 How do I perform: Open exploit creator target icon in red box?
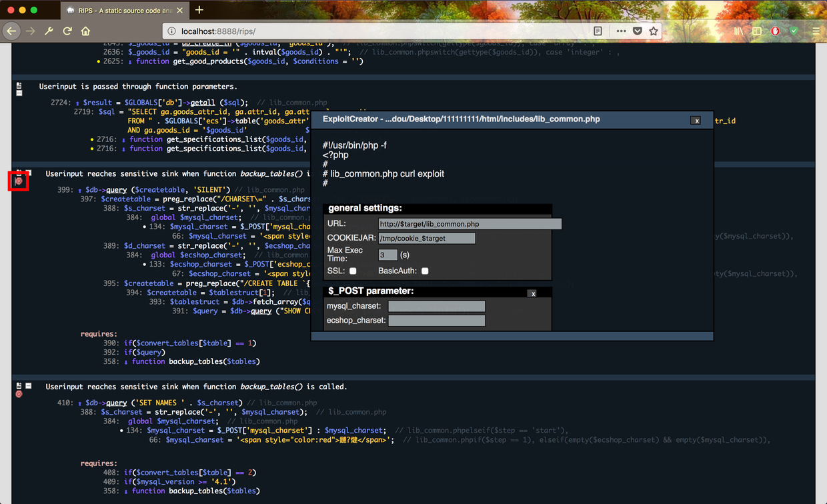point(19,181)
